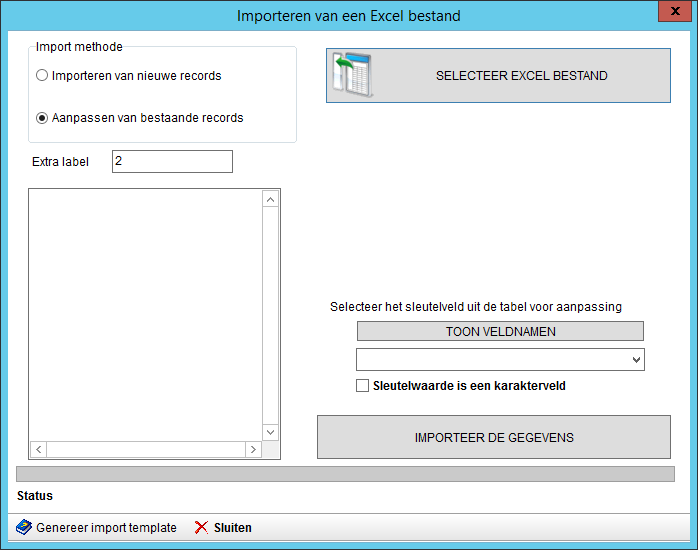
Task: Click the Extra label input field
Action: point(172,162)
